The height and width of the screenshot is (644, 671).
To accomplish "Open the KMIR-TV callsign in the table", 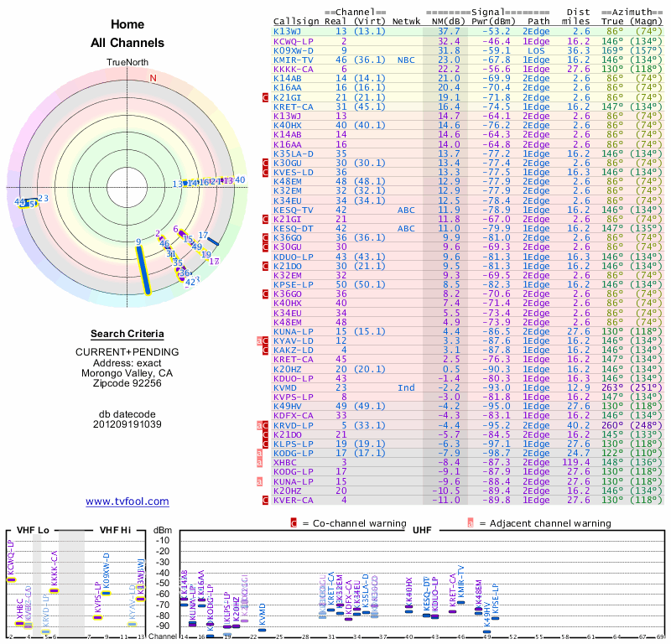I will pyautogui.click(x=293, y=60).
